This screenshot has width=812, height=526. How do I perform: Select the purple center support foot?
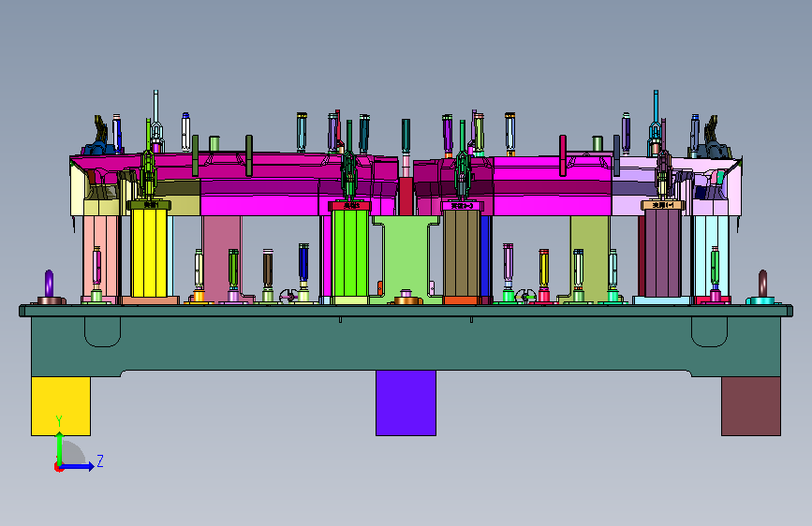(x=406, y=402)
